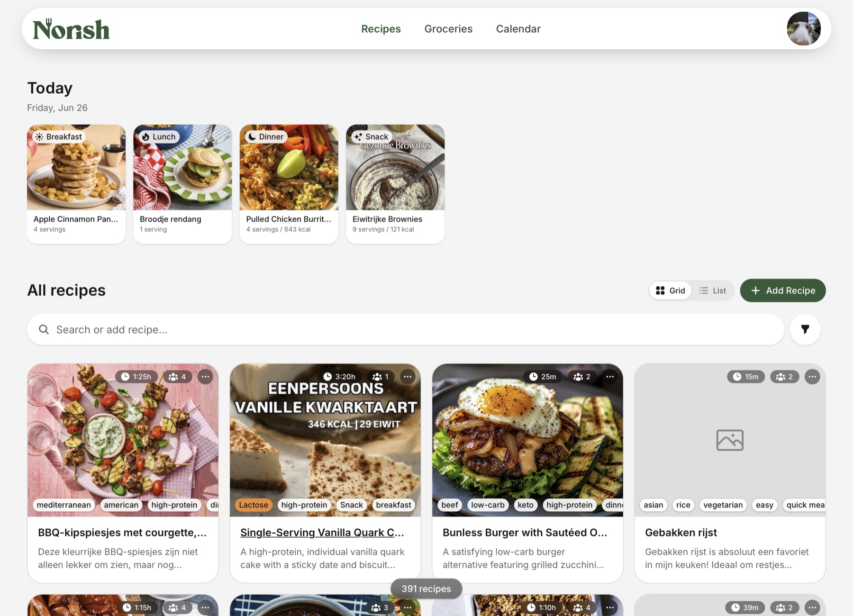Open the filter funnel icon button
Viewport: 853px width, 616px height.
(805, 329)
